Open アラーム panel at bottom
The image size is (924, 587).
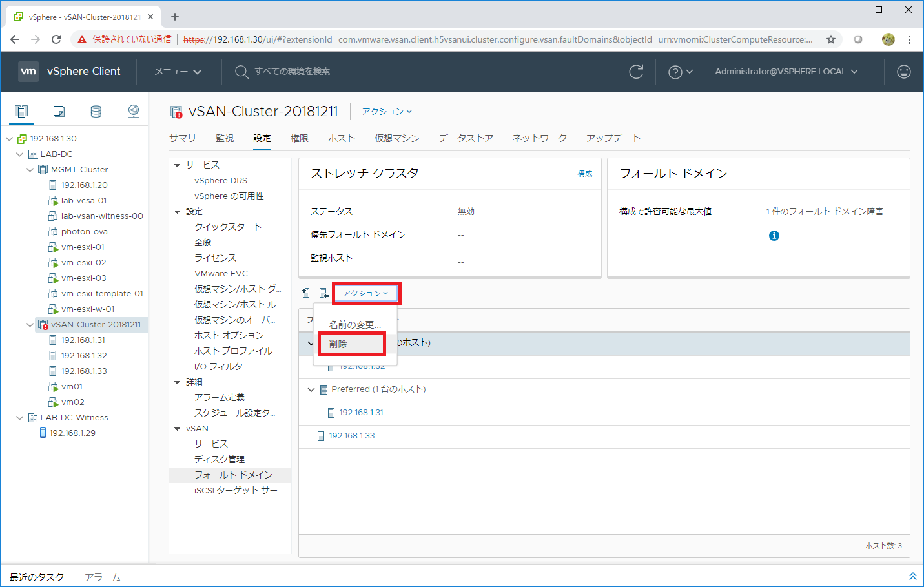[x=103, y=577]
